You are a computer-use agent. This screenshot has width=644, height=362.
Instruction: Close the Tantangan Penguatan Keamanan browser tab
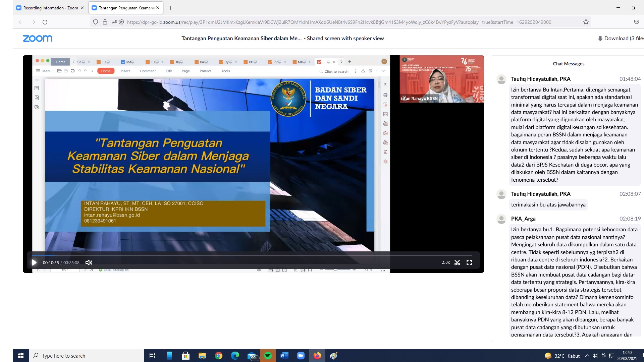tap(158, 8)
